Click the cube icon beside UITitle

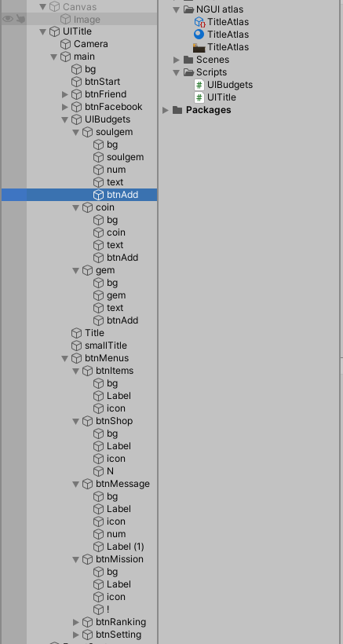[55, 31]
